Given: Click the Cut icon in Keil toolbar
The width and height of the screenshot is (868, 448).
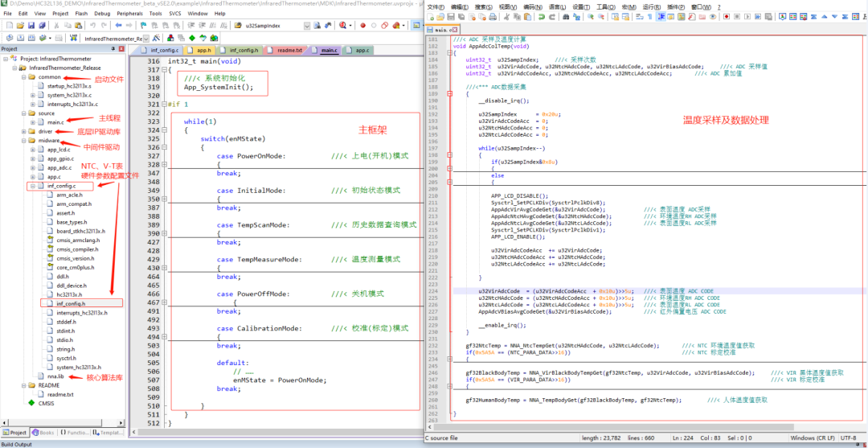Looking at the screenshot, I should click(56, 26).
